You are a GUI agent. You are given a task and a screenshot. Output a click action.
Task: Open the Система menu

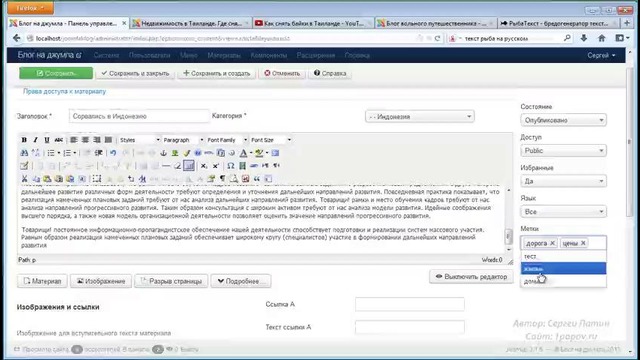(x=106, y=56)
